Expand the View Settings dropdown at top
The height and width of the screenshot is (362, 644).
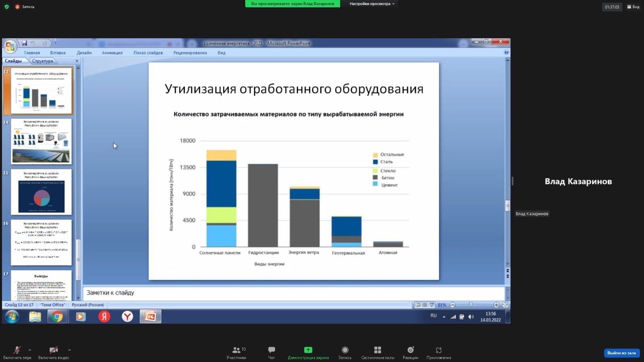(x=372, y=4)
